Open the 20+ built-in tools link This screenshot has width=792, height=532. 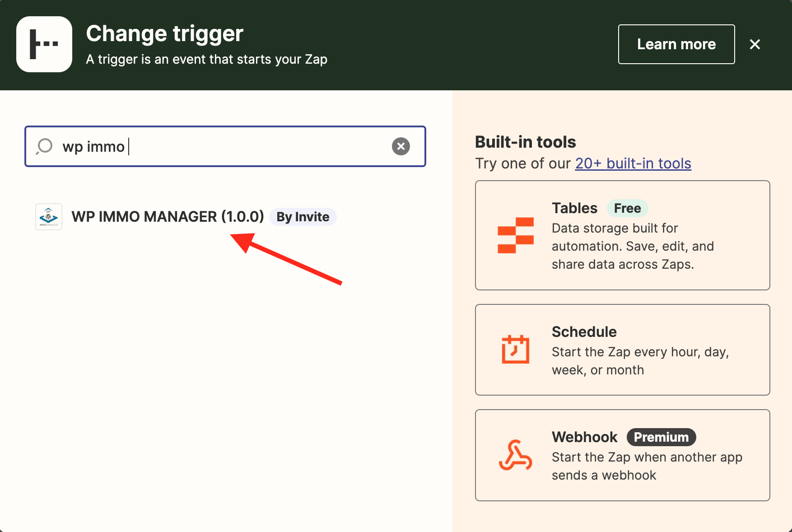[633, 163]
